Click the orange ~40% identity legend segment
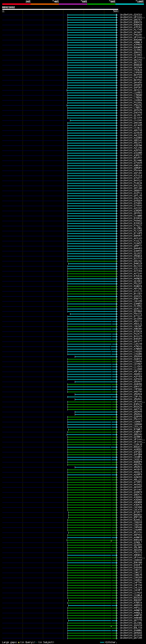 tap(45, 4)
